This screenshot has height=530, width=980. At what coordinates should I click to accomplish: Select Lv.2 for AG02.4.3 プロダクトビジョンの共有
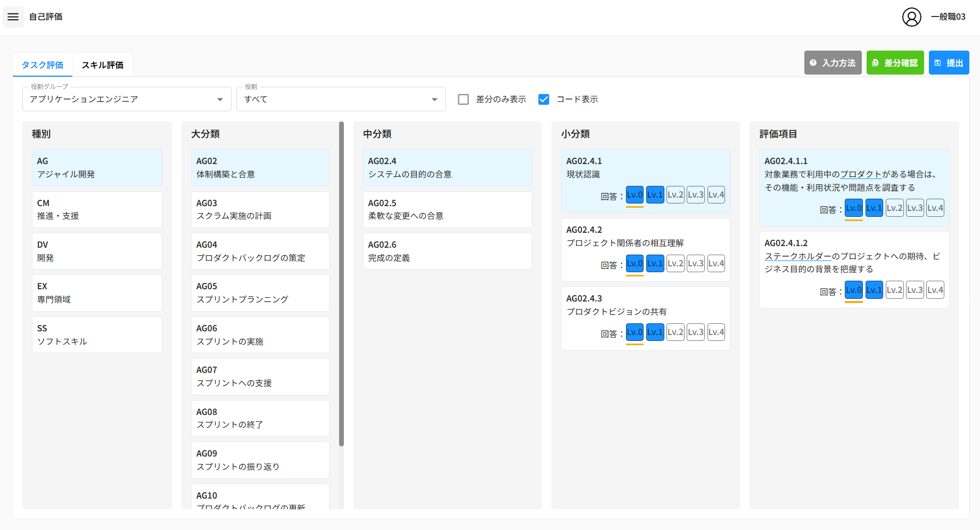tap(676, 332)
